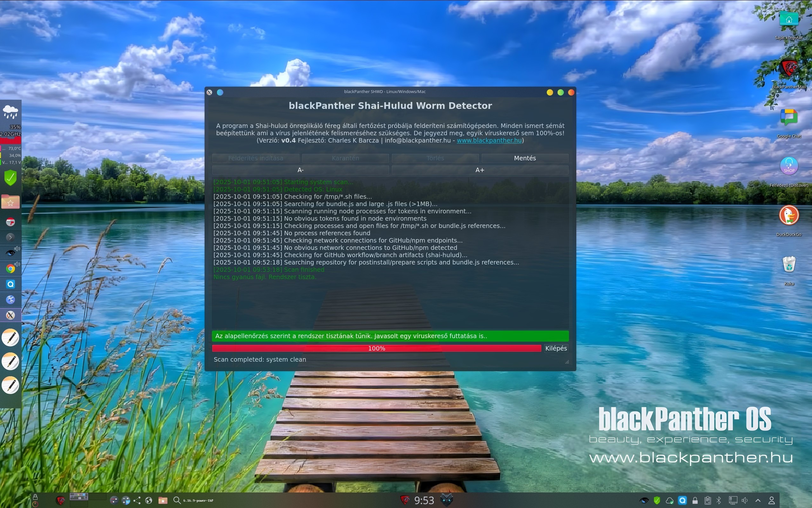This screenshot has width=812, height=508.
Task: Open the weather widget cloud icon
Action: pyautogui.click(x=10, y=111)
